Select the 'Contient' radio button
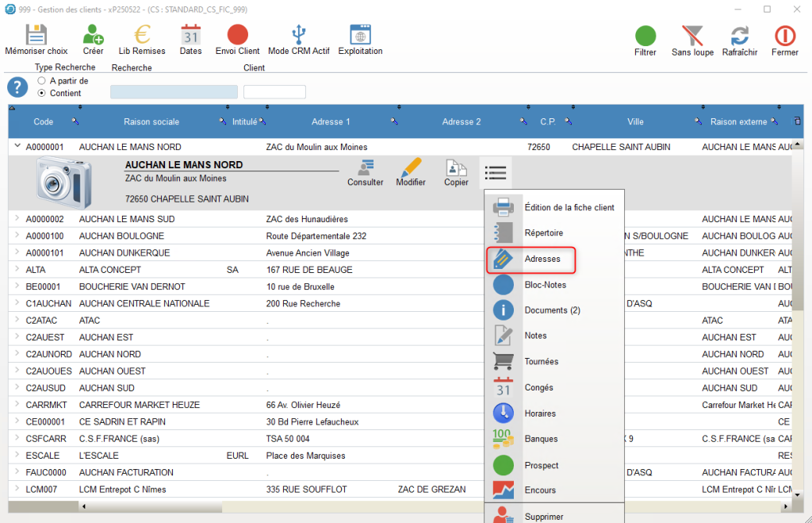The width and height of the screenshot is (812, 523). click(42, 93)
